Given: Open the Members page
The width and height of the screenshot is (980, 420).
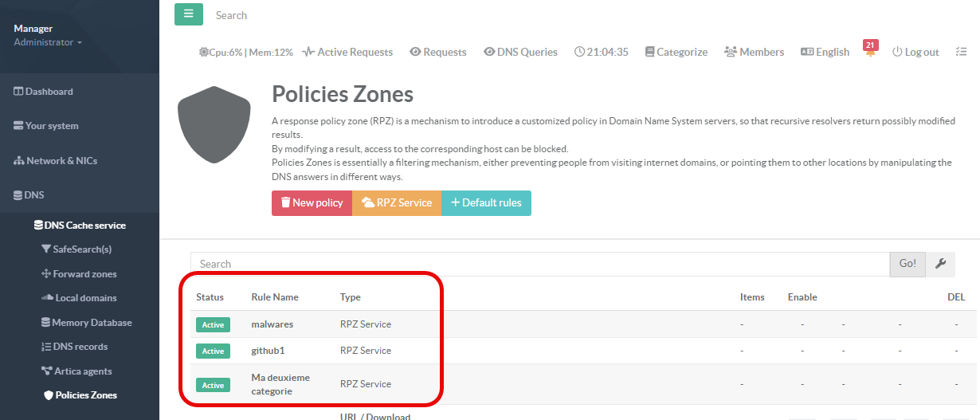Looking at the screenshot, I should 754,52.
